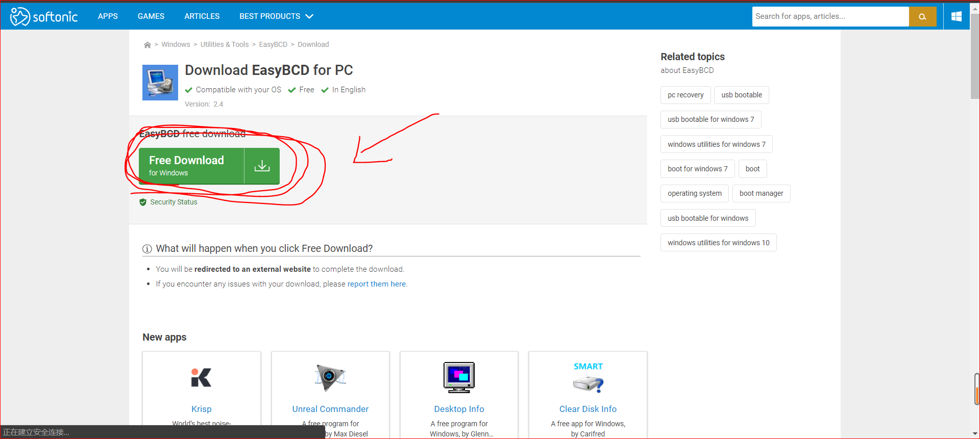Open the Articles menu
The width and height of the screenshot is (980, 439).
(x=202, y=16)
